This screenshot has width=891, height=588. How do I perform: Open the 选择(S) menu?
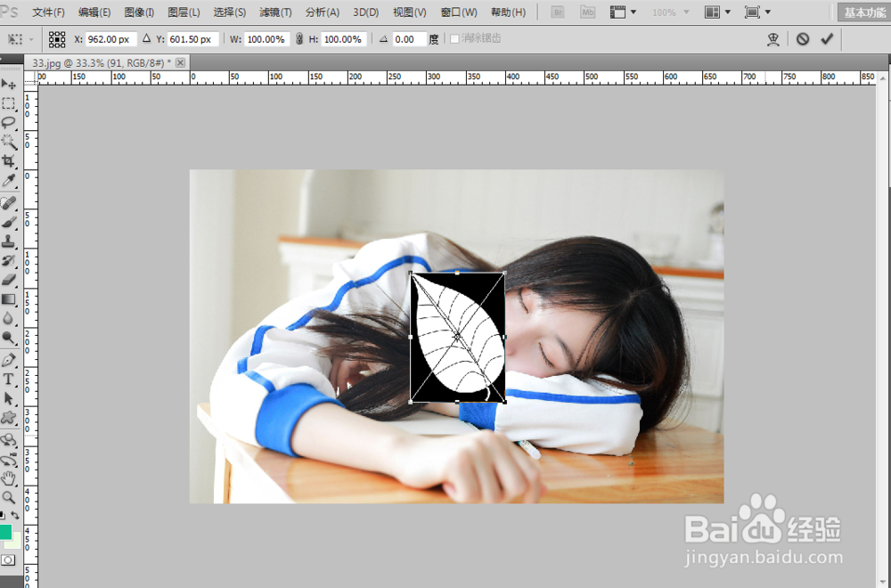pyautogui.click(x=230, y=12)
